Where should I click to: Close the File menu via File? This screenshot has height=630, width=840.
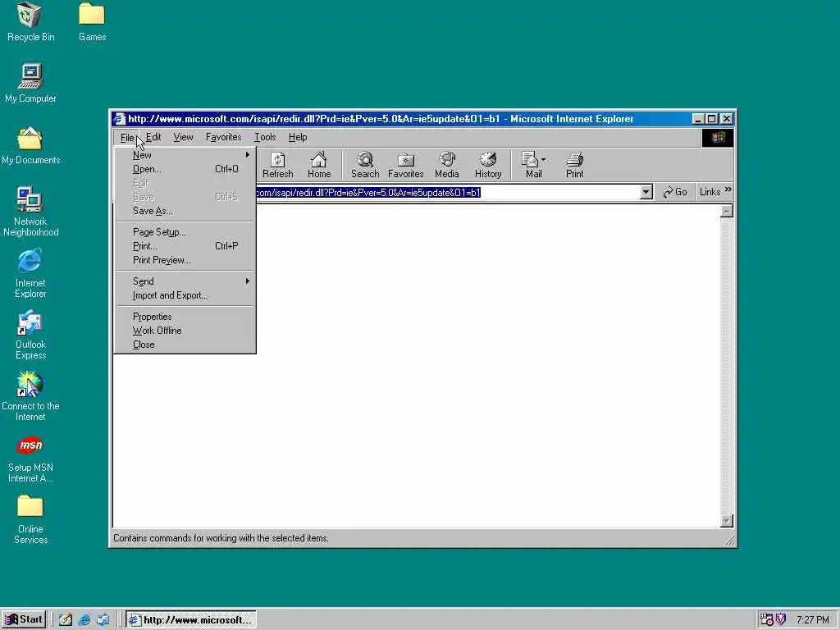click(127, 138)
